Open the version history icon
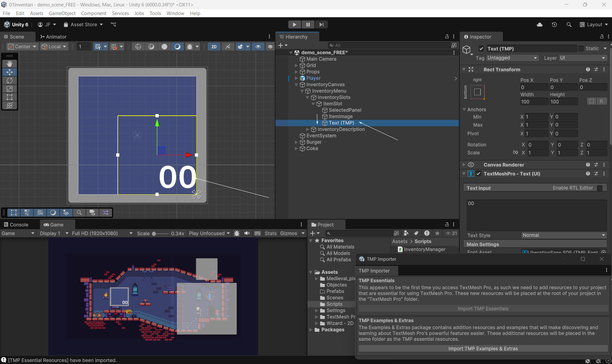This screenshot has width=612, height=364. (x=554, y=25)
